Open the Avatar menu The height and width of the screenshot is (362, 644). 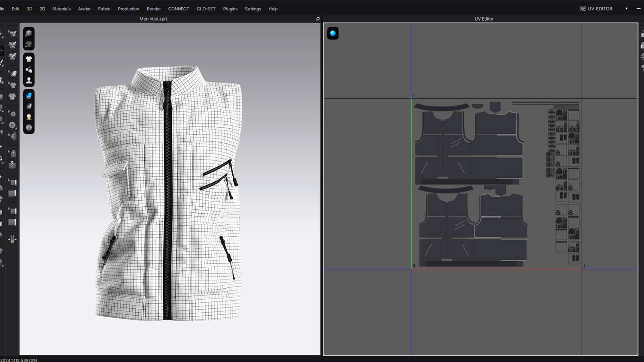(84, 9)
